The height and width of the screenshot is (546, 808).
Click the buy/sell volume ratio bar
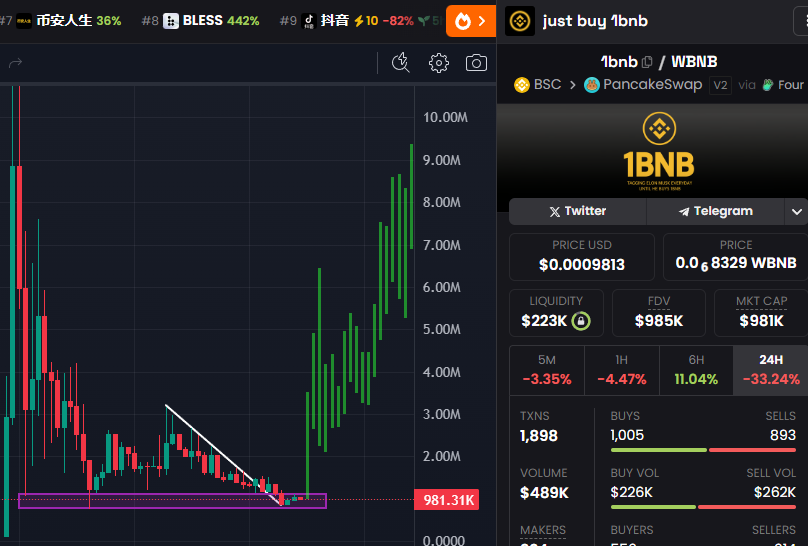[x=703, y=507]
